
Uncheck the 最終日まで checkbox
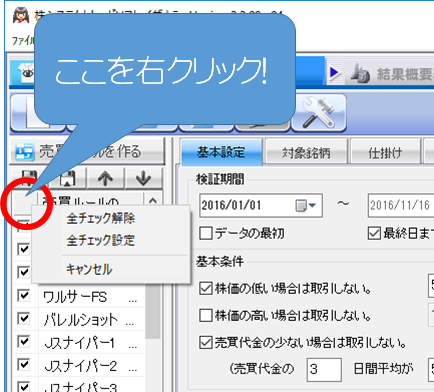[x=374, y=233]
